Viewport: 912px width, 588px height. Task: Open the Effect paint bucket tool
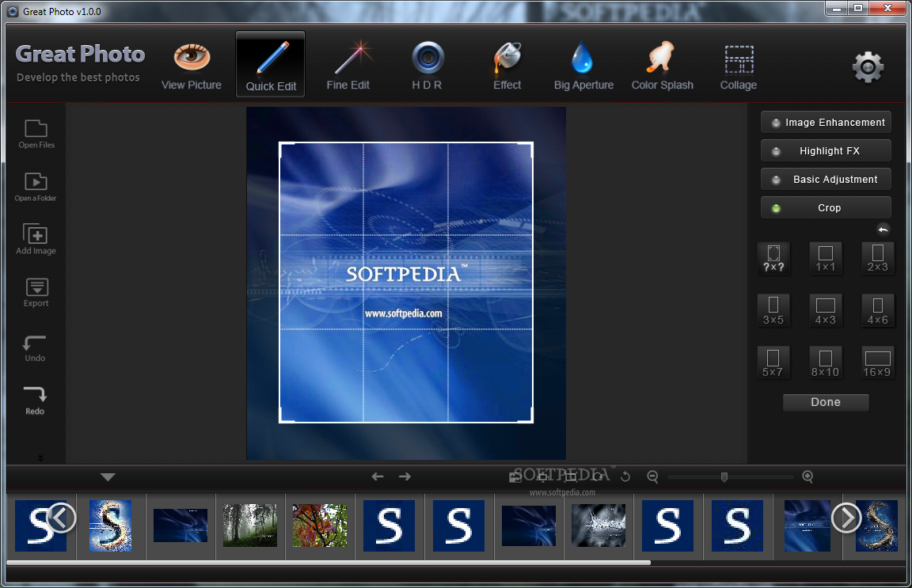[507, 66]
